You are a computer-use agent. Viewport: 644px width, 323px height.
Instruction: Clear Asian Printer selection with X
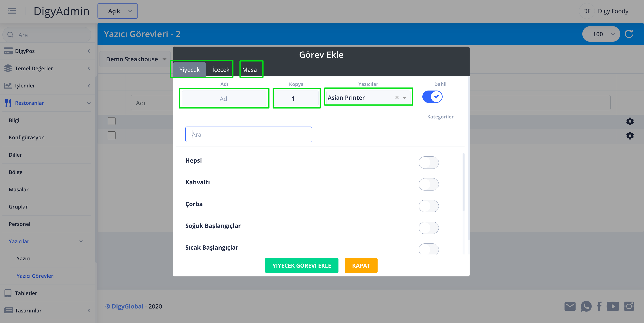point(397,98)
